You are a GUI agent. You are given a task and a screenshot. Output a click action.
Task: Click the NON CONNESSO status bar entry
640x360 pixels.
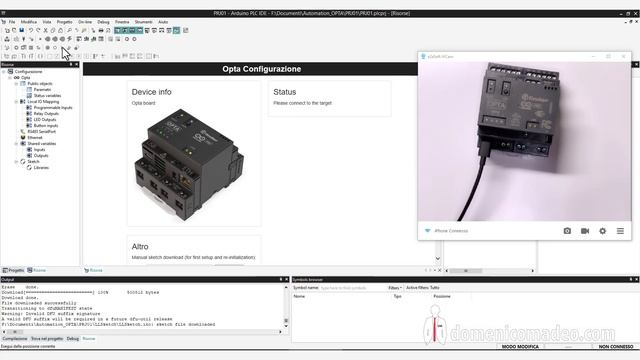[x=616, y=347]
